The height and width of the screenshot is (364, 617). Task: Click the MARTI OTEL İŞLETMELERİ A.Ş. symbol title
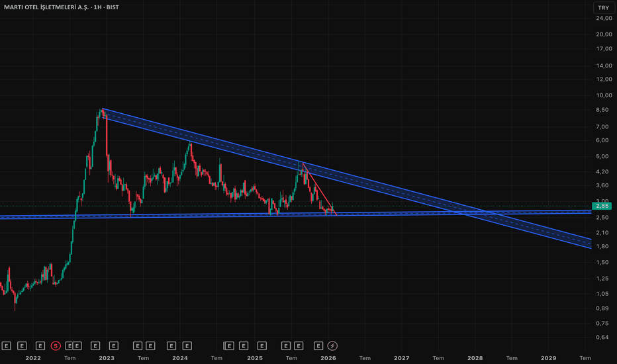[x=46, y=7]
